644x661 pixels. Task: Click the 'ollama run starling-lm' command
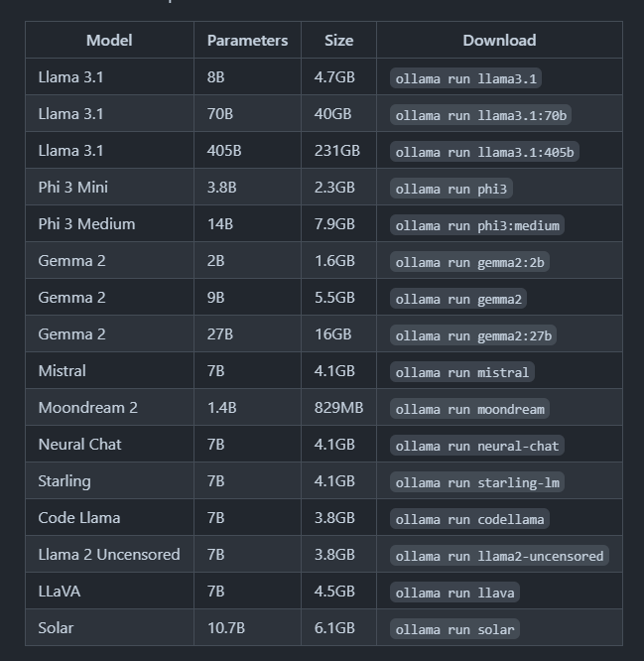coord(477,481)
